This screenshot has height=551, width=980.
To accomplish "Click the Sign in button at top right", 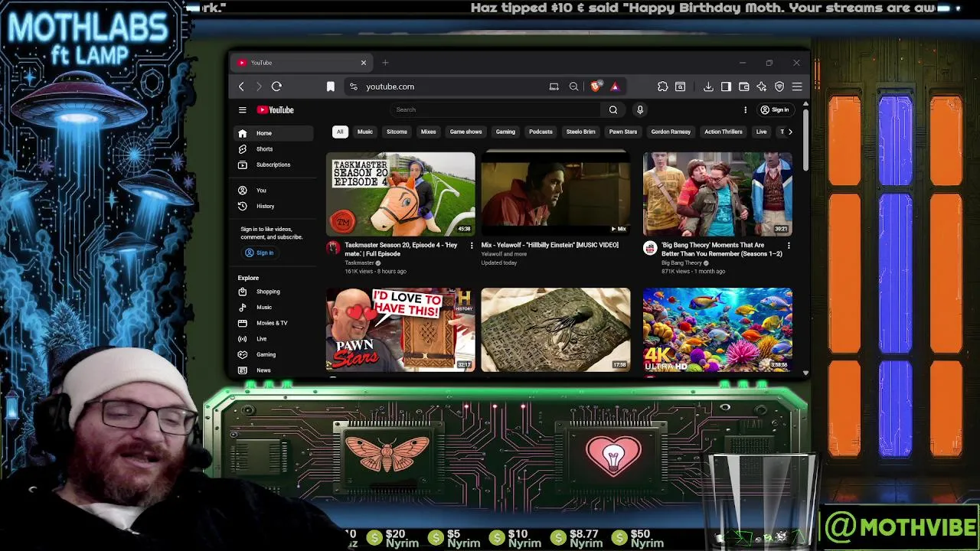I will 775,109.
